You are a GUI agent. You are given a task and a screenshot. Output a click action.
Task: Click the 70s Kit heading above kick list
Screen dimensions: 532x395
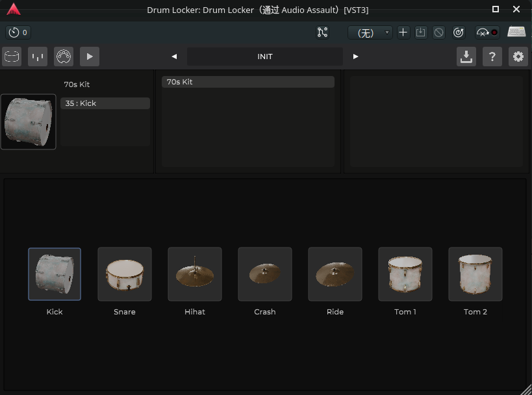[x=77, y=84]
